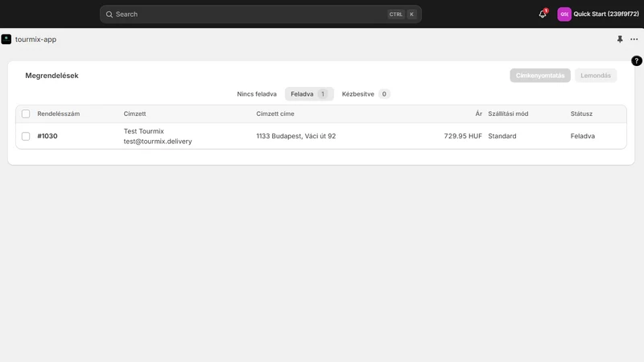Open the Quick Start account avatar
Image resolution: width=644 pixels, height=362 pixels.
tap(564, 14)
